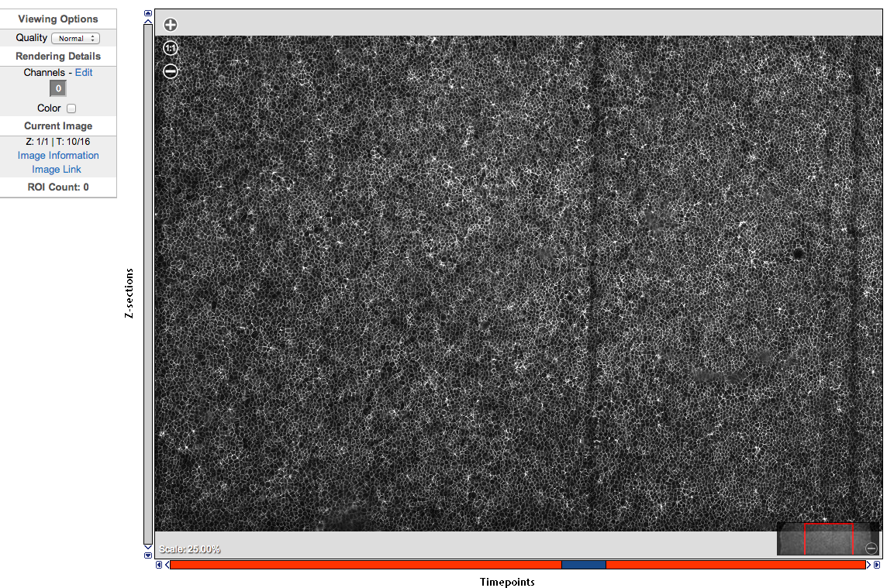Collapse the Rendering Details section header
Screen dimensions: 887x588
(58, 56)
